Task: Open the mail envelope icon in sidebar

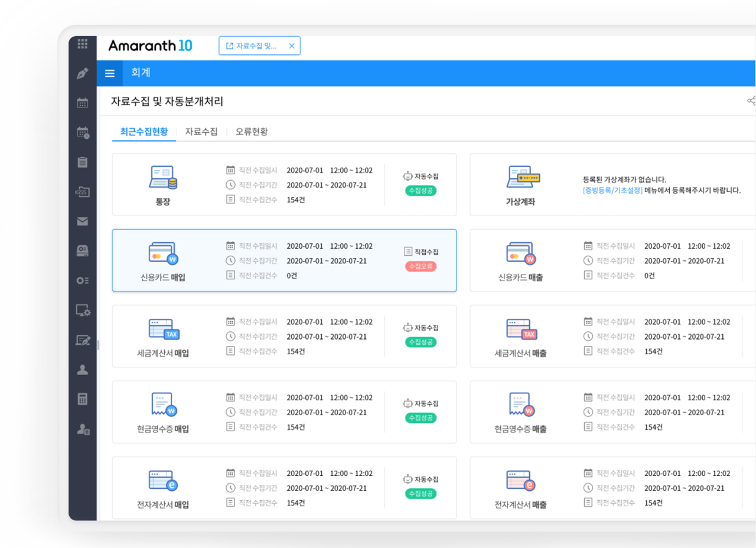Action: click(x=83, y=221)
